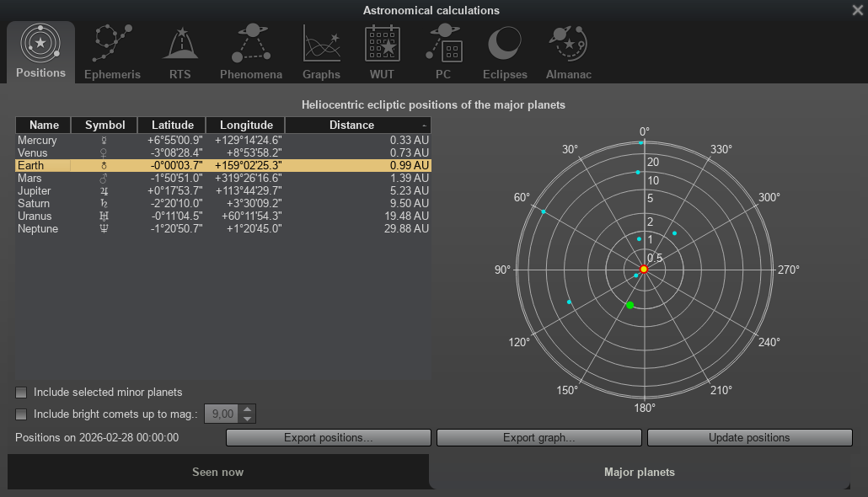
Task: Open the Almanac icon
Action: point(569,52)
